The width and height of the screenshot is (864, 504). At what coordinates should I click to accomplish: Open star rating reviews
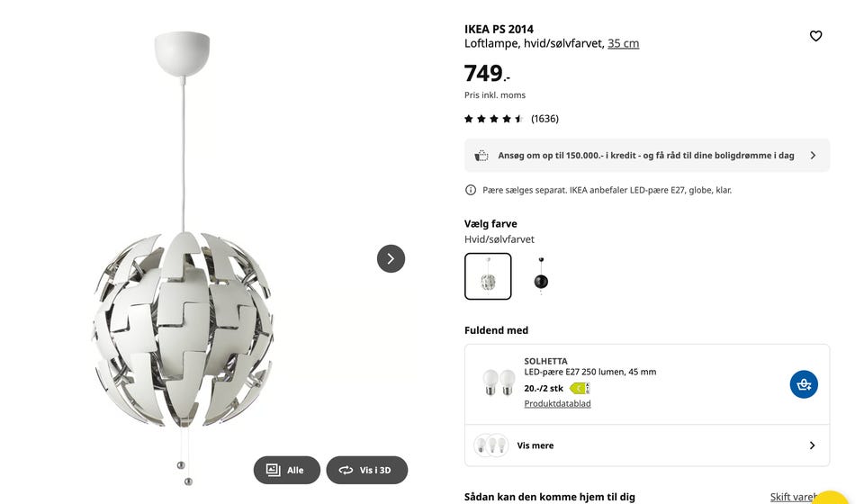(x=493, y=119)
